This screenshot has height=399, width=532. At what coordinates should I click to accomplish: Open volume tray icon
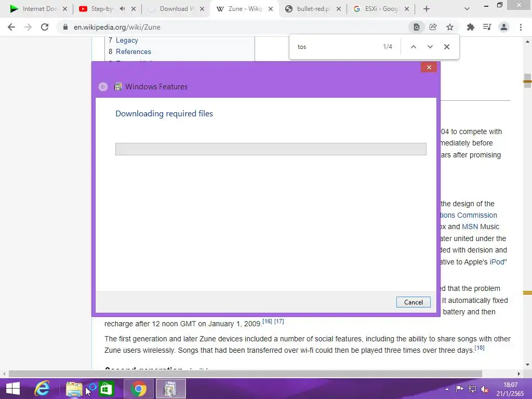tap(485, 389)
